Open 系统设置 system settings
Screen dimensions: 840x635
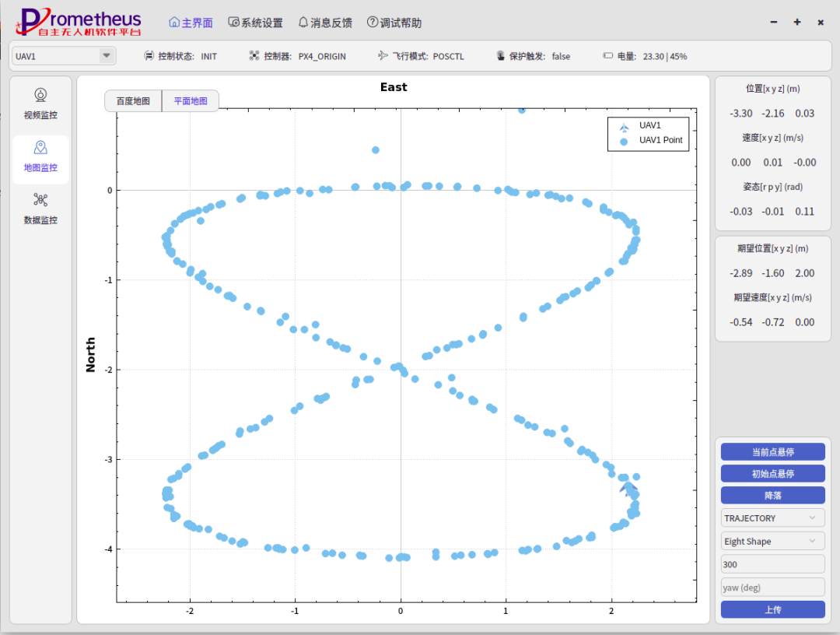[x=233, y=23]
